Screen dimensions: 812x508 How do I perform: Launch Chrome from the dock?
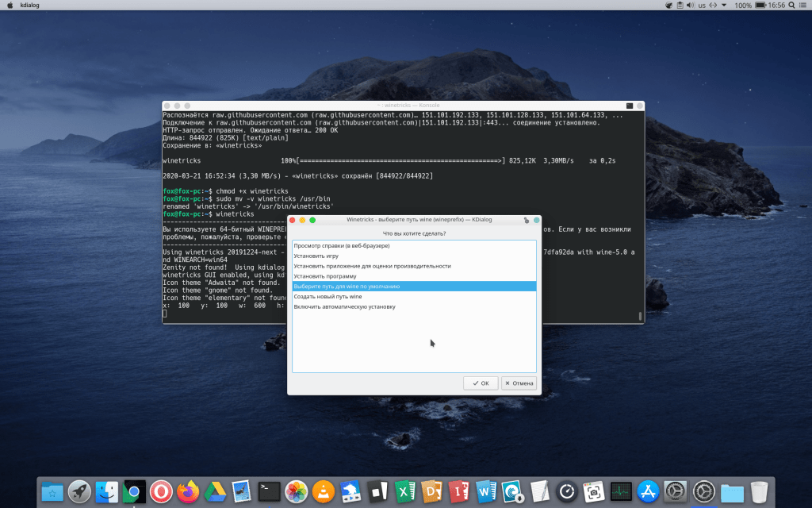133,491
